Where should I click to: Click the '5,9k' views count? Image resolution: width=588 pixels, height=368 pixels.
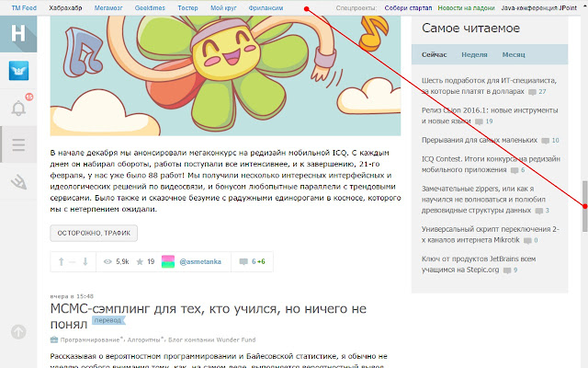[122, 261]
